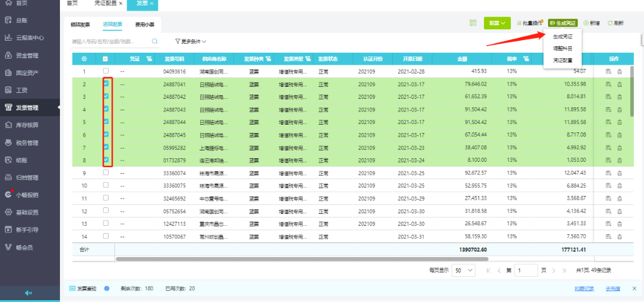Open the 批量操作 batch actions menu
Viewport: 644px width, 302px height.
tap(529, 23)
